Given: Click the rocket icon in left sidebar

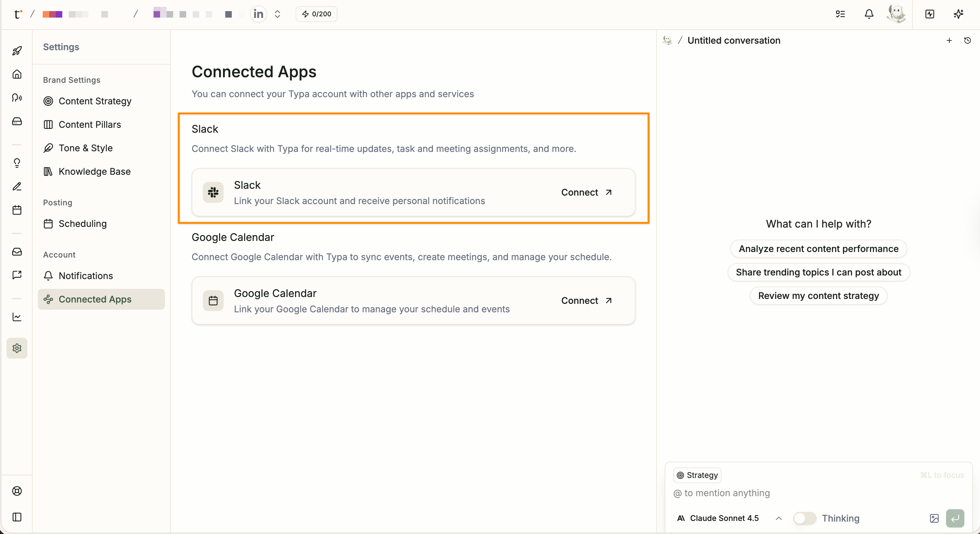Looking at the screenshot, I should click(x=17, y=51).
